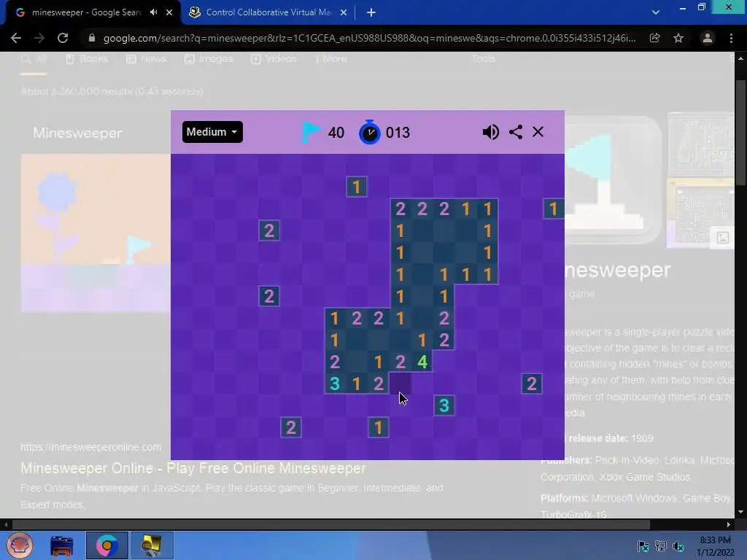This screenshot has width=747, height=560.
Task: Open the Chrome profile avatar
Action: pos(708,38)
